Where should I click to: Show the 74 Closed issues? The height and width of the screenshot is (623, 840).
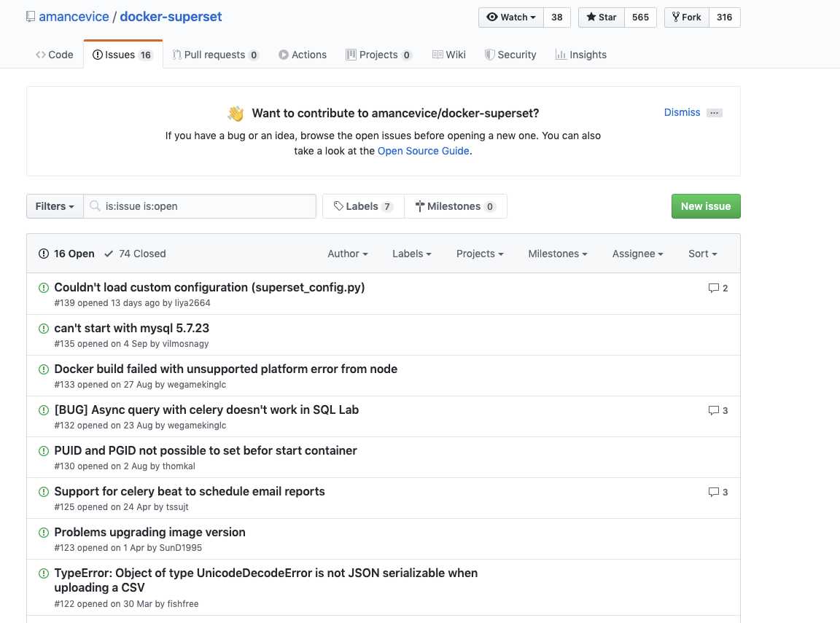click(135, 254)
